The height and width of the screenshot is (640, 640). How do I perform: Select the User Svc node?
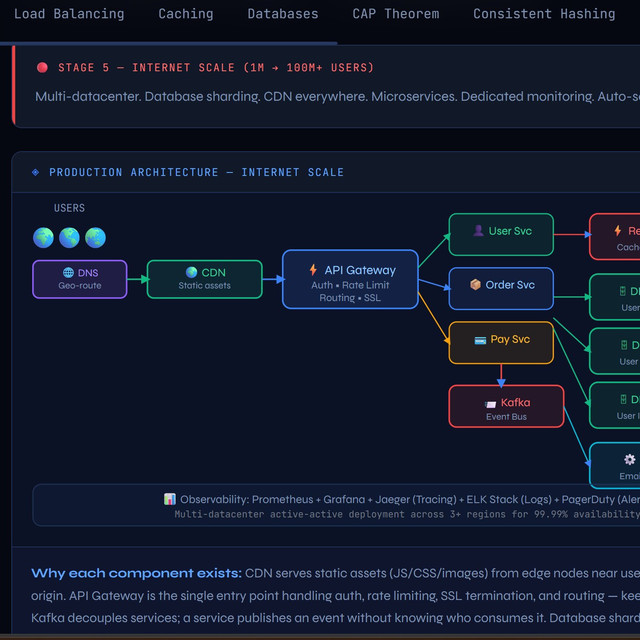pyautogui.click(x=501, y=235)
